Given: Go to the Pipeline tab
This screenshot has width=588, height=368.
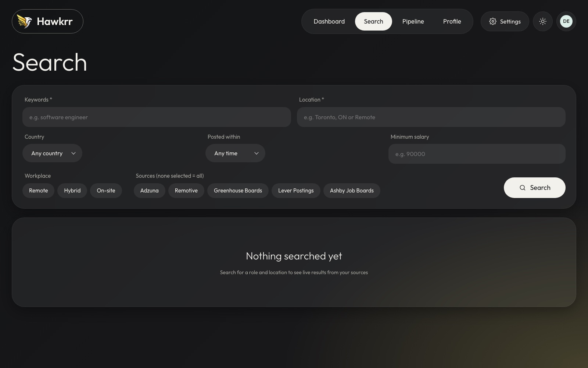Looking at the screenshot, I should click(413, 21).
